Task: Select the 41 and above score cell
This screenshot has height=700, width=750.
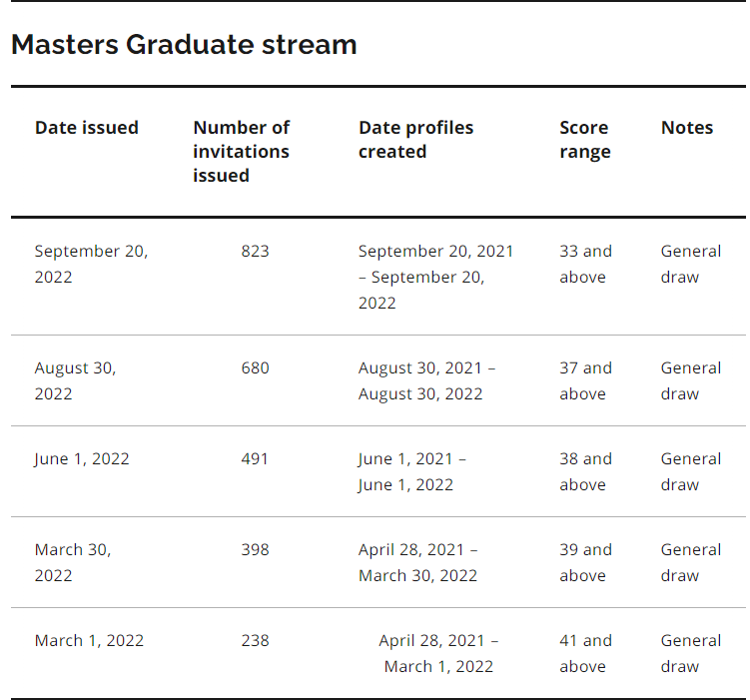Action: click(585, 653)
